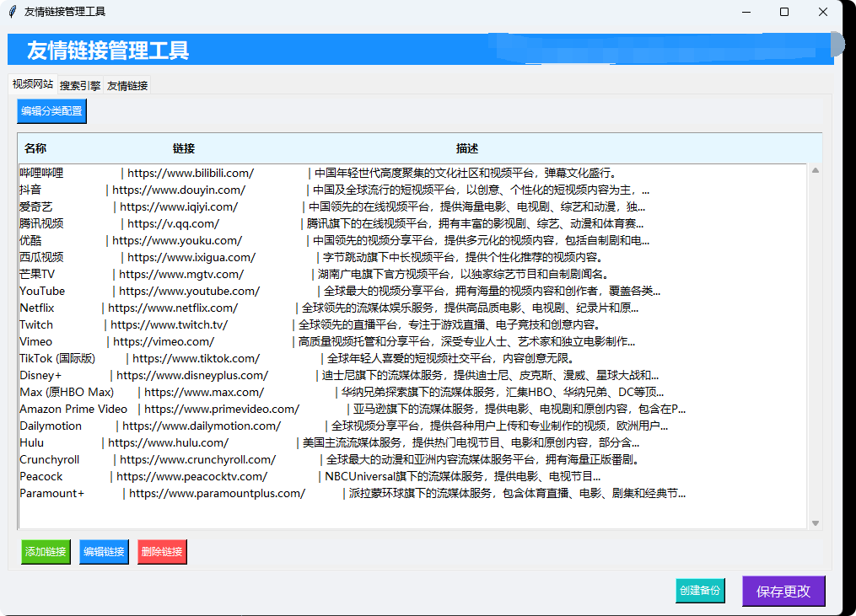Switch to the 搜索引擎 tab
Screen dimensions: 856x616
(x=80, y=85)
